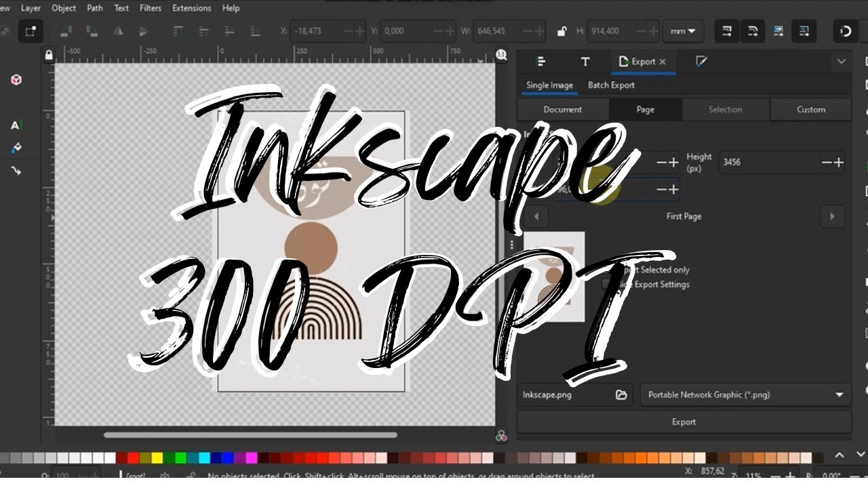Screen dimensions: 868x488
Task: Toggle the snapping control icon
Action: pyautogui.click(x=846, y=31)
